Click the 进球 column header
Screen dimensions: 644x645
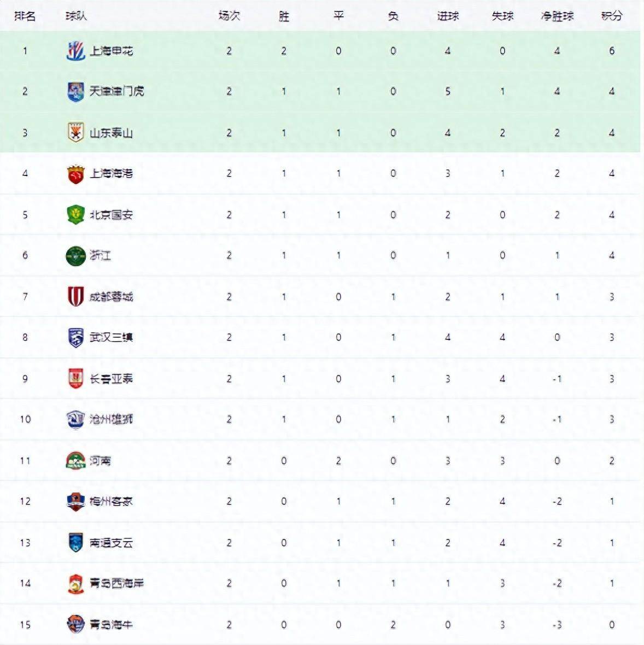pos(448,16)
